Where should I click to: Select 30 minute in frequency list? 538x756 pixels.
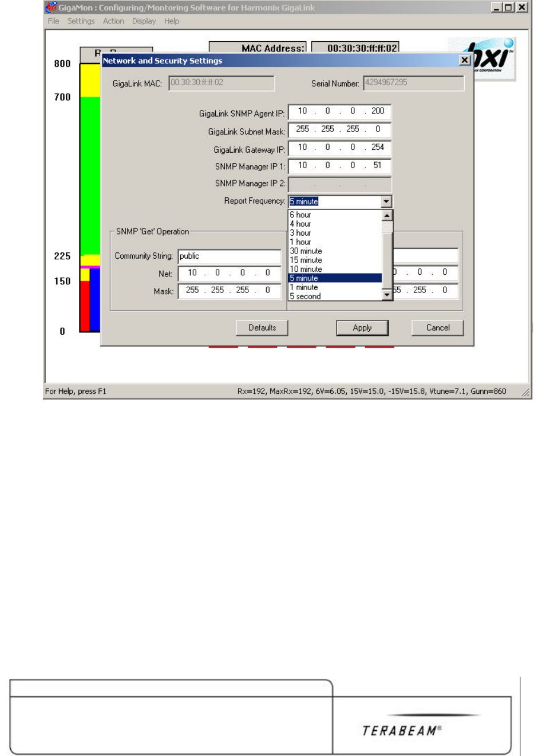(x=335, y=251)
